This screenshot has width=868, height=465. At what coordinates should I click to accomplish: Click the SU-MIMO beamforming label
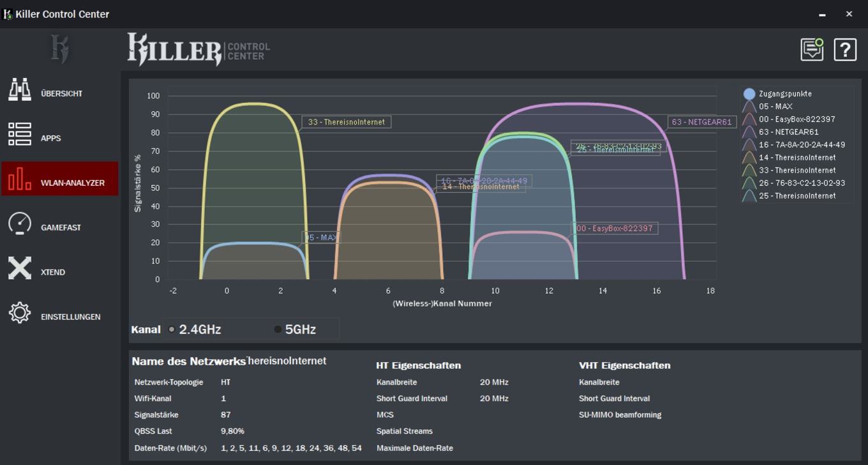click(620, 415)
